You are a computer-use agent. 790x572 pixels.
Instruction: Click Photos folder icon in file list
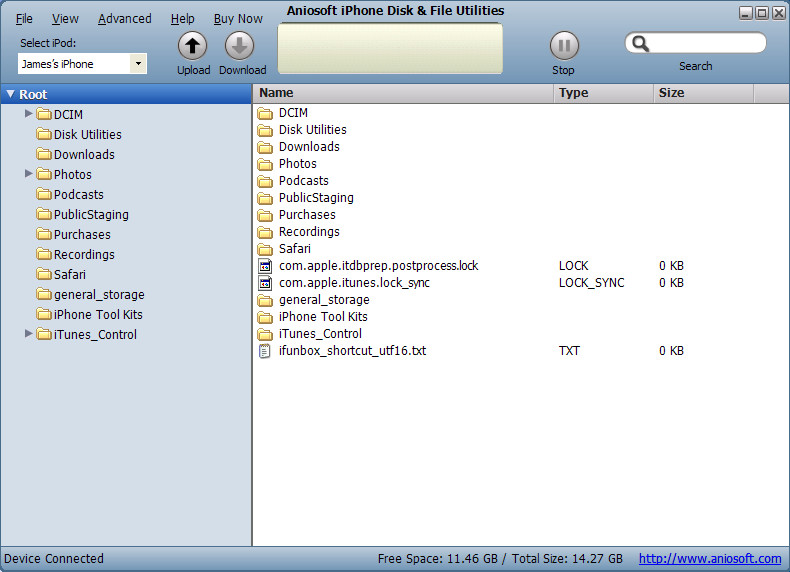point(265,164)
